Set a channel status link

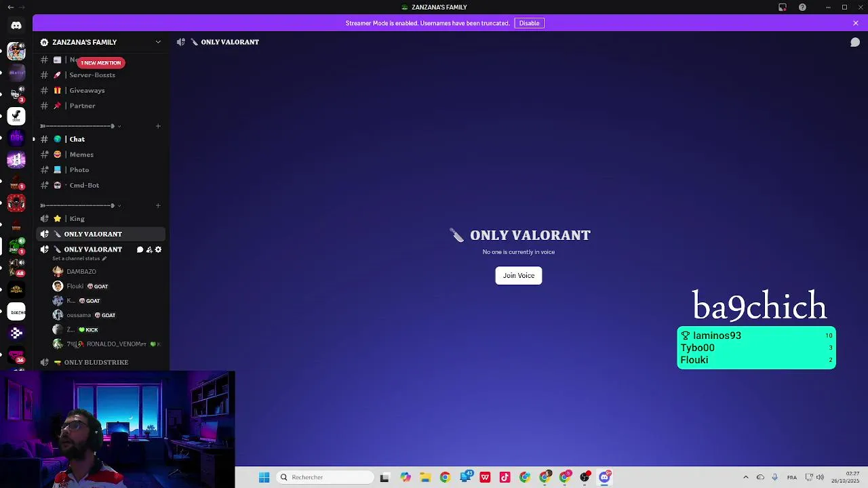pyautogui.click(x=79, y=259)
